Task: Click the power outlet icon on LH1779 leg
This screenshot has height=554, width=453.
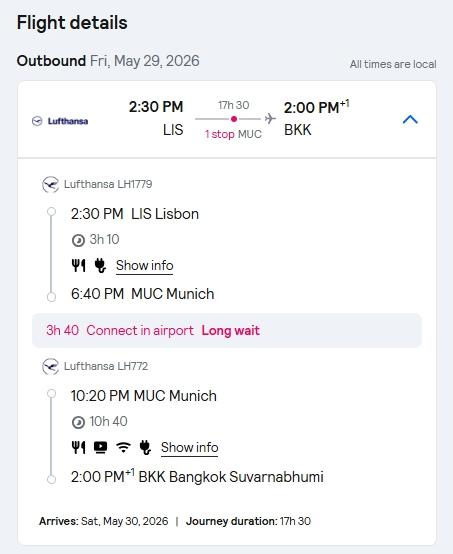Action: 100,265
